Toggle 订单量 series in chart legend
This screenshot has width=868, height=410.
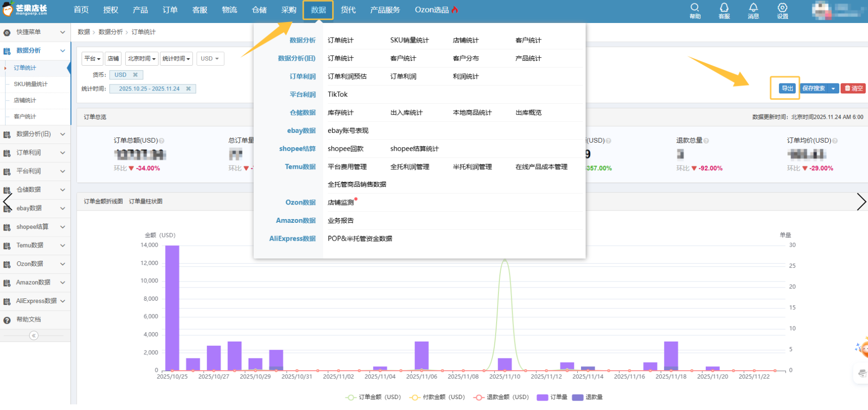pyautogui.click(x=552, y=397)
